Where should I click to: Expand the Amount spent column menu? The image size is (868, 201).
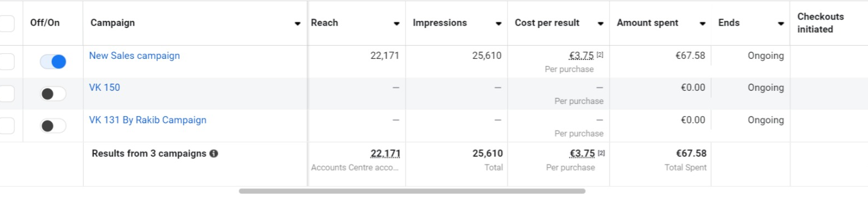click(703, 24)
